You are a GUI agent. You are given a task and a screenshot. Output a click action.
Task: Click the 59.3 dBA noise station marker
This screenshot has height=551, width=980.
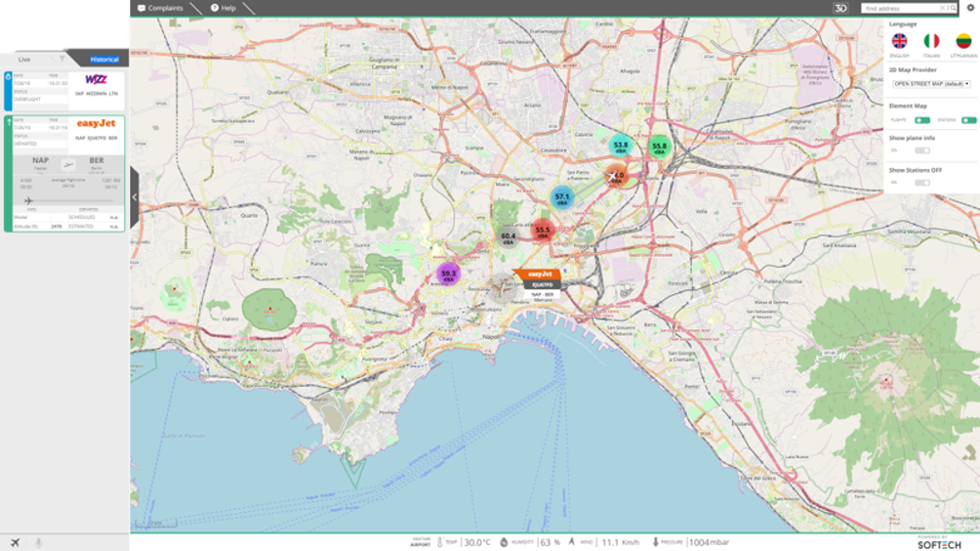448,275
